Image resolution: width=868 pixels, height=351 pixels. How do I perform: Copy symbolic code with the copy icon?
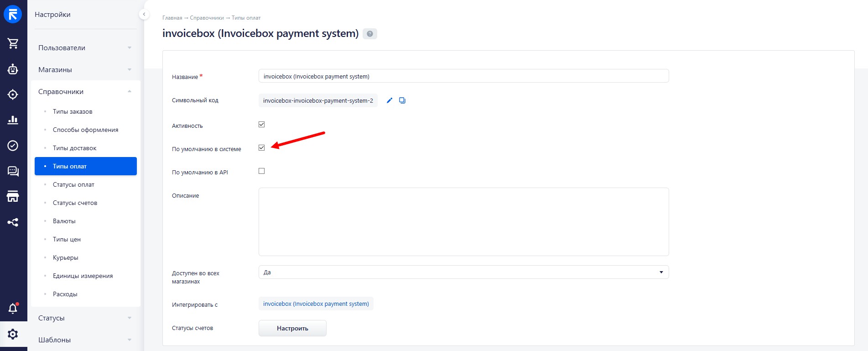pyautogui.click(x=402, y=100)
